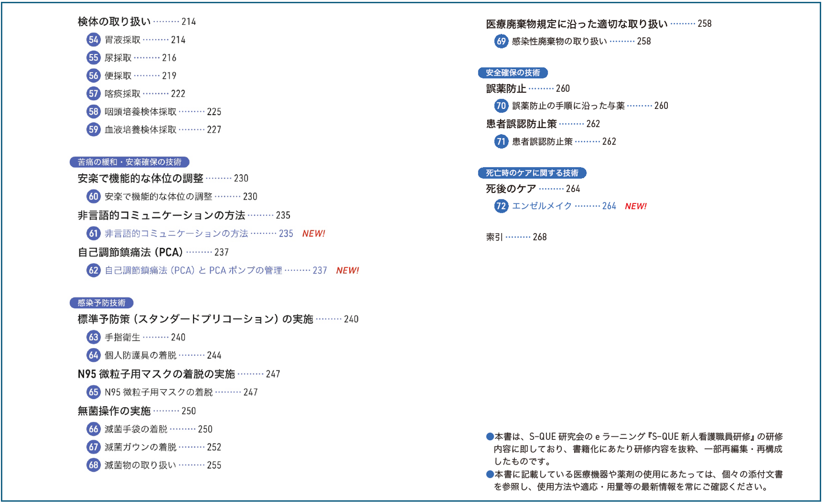Open the blue 非言語的コミュニケーションの方法 entry

[x=176, y=234]
